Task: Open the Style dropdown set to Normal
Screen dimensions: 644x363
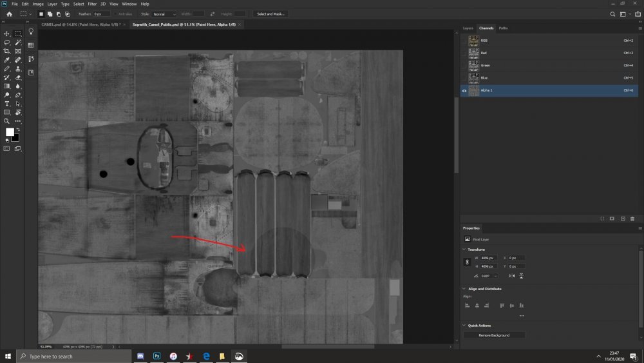Action: pos(164,14)
